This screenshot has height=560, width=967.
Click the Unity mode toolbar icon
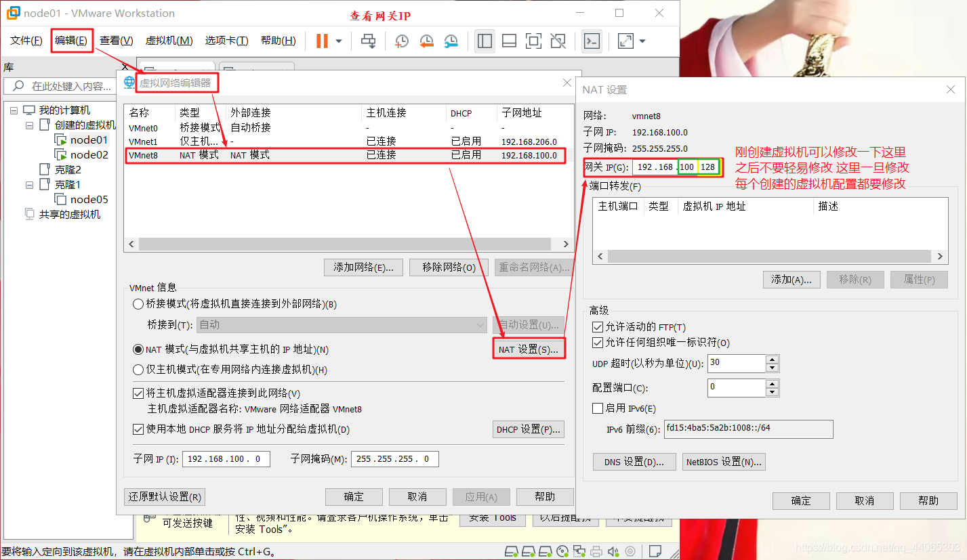[x=558, y=41]
